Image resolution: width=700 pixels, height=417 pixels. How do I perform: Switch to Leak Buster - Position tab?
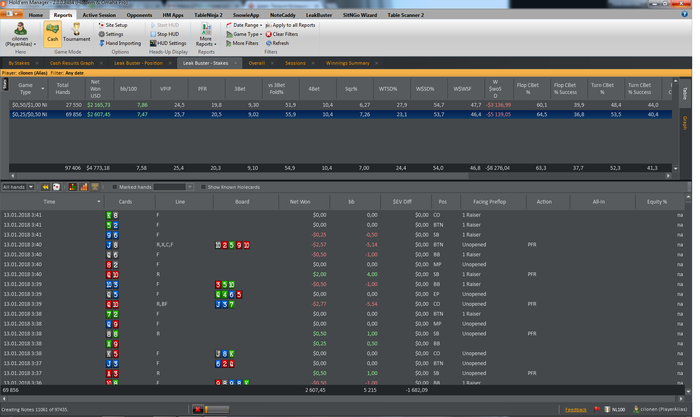138,63
